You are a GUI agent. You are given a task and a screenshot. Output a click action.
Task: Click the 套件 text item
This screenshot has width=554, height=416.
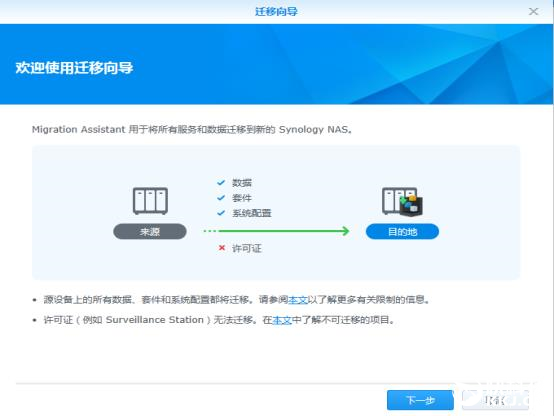click(x=242, y=198)
